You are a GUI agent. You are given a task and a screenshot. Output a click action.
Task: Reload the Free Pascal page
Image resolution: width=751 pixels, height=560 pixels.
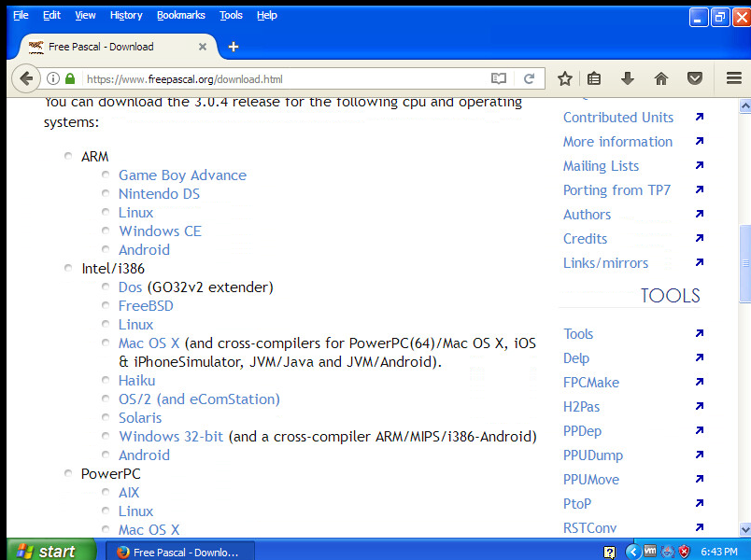point(529,78)
